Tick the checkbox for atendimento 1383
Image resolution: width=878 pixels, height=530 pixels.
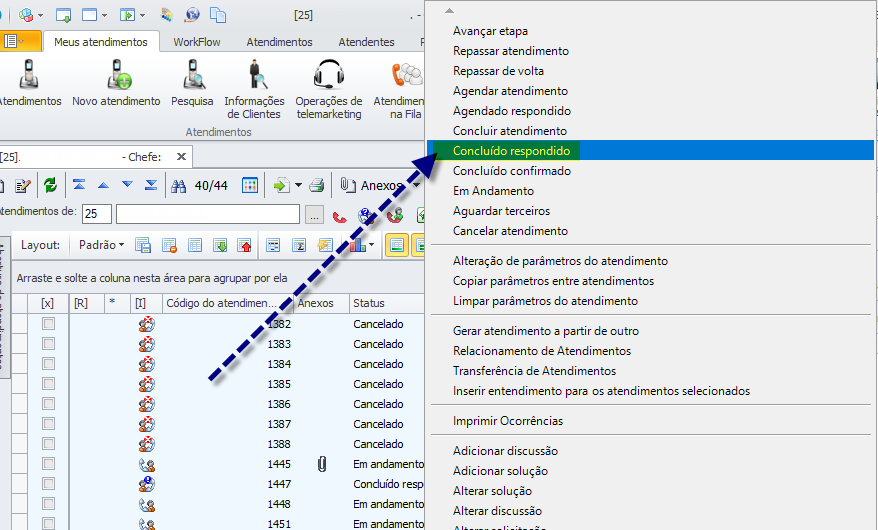point(49,344)
